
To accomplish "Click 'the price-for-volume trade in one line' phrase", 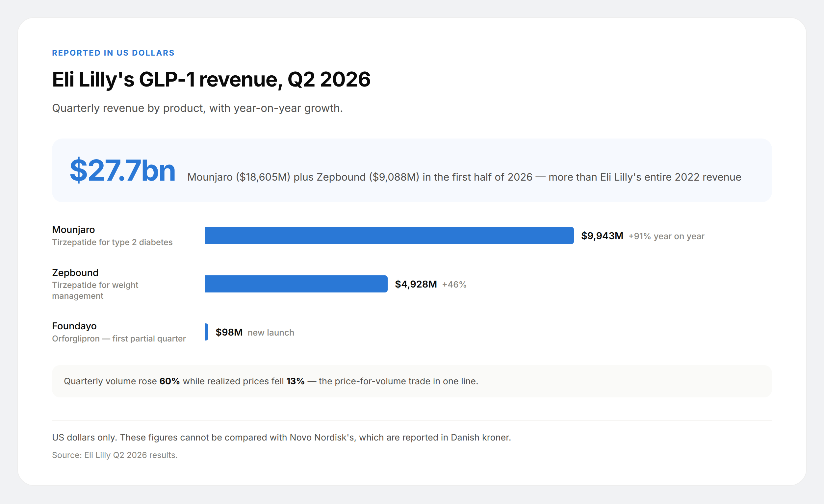I will click(x=398, y=381).
